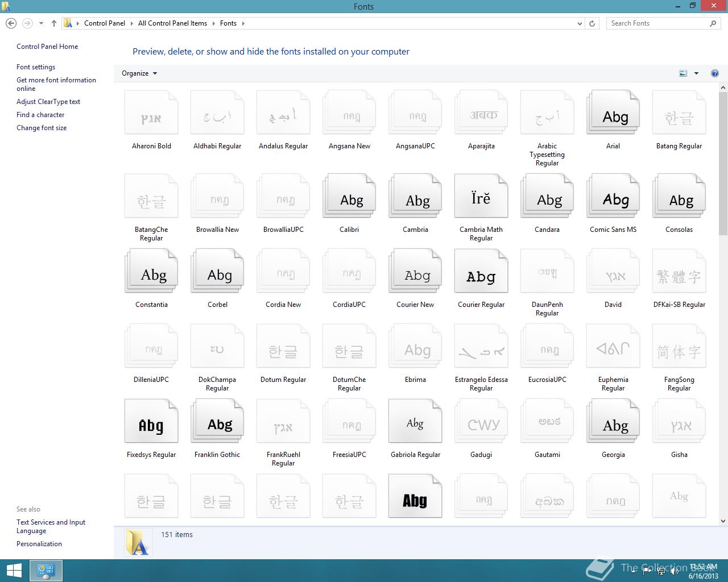
Task: Select the Andalus Regular font icon
Action: 283,113
